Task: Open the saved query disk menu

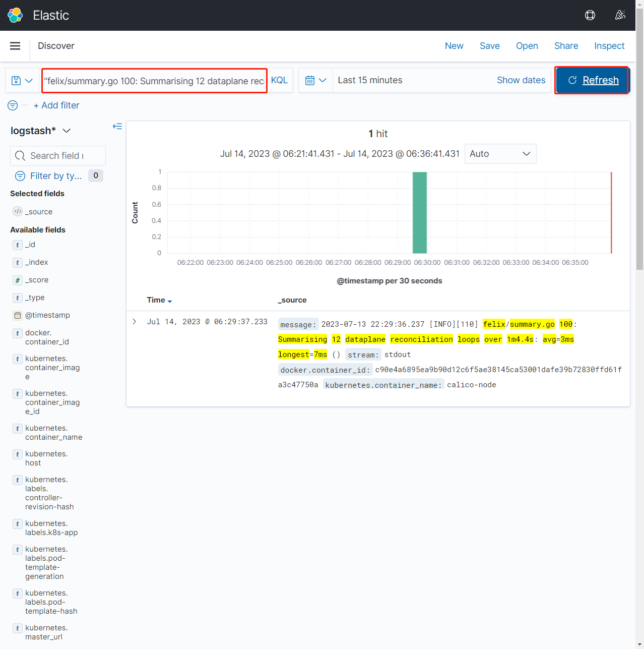Action: click(x=22, y=81)
